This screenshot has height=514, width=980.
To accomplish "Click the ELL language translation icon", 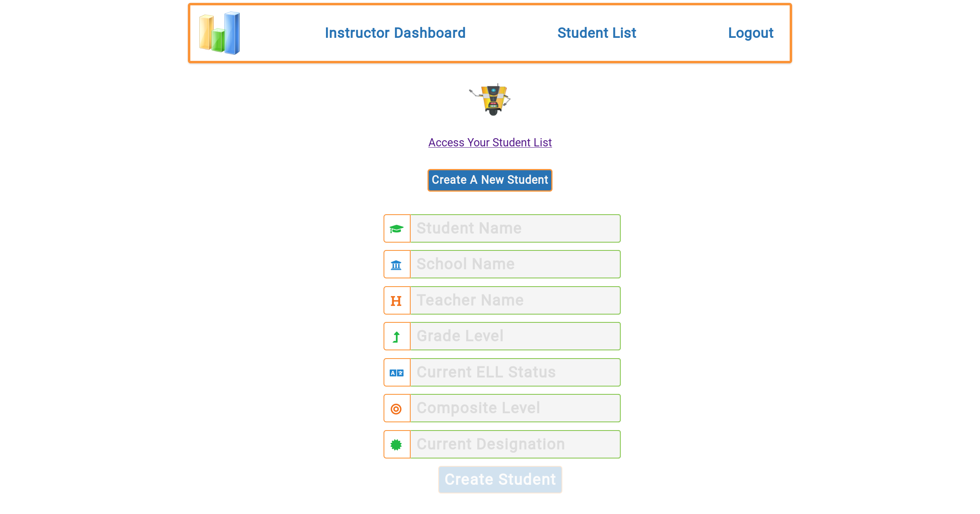I will coord(397,373).
